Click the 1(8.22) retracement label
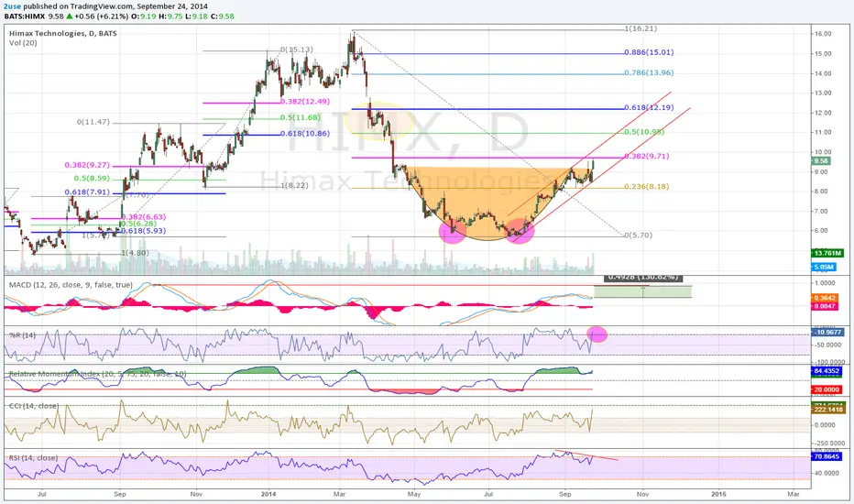854x504 pixels. tap(295, 185)
